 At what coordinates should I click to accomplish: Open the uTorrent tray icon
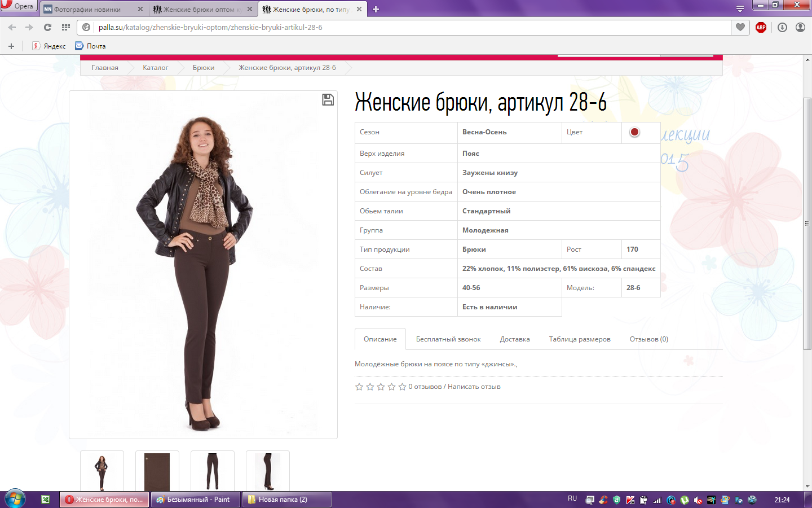685,500
